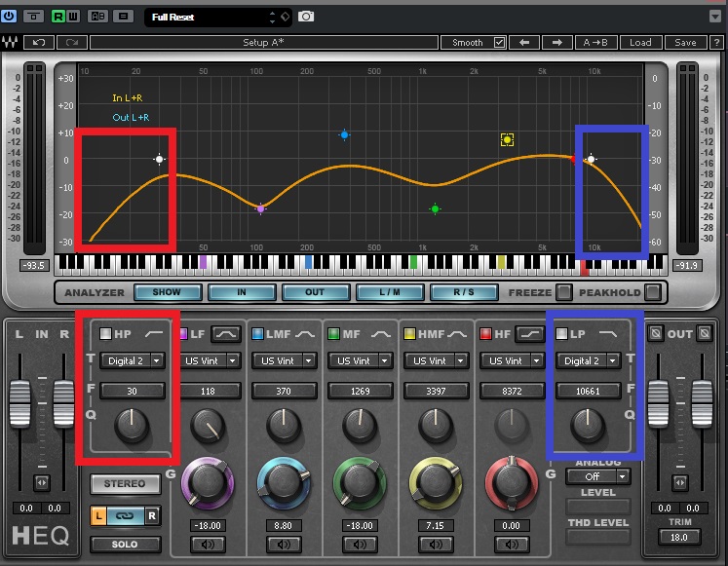Open the MF US Vint type dropdown

click(x=361, y=361)
